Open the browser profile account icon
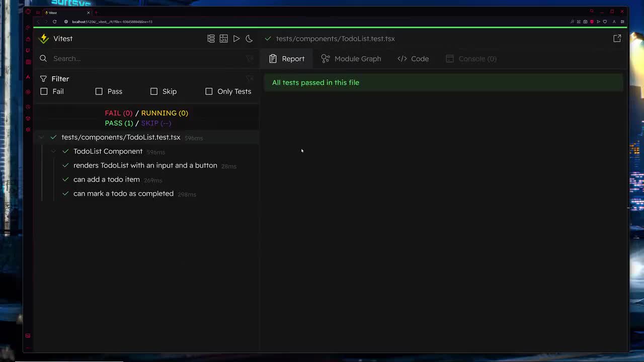Viewport: 644px width, 362px height. click(614, 22)
